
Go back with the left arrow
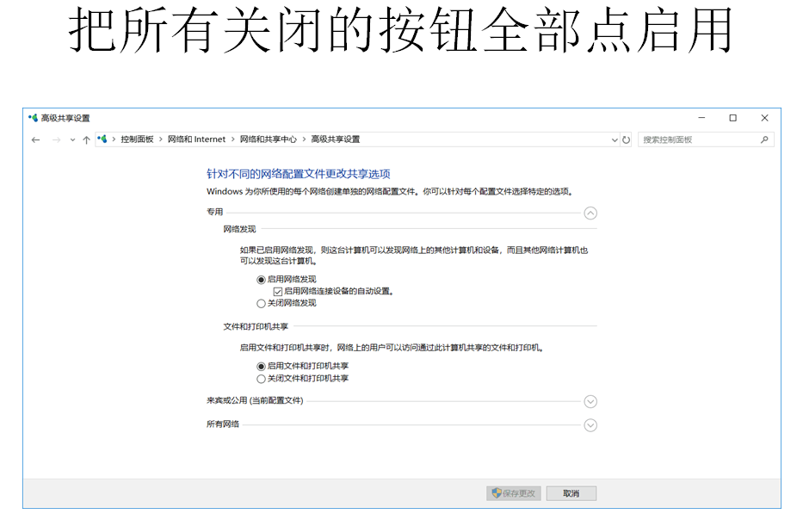point(35,139)
